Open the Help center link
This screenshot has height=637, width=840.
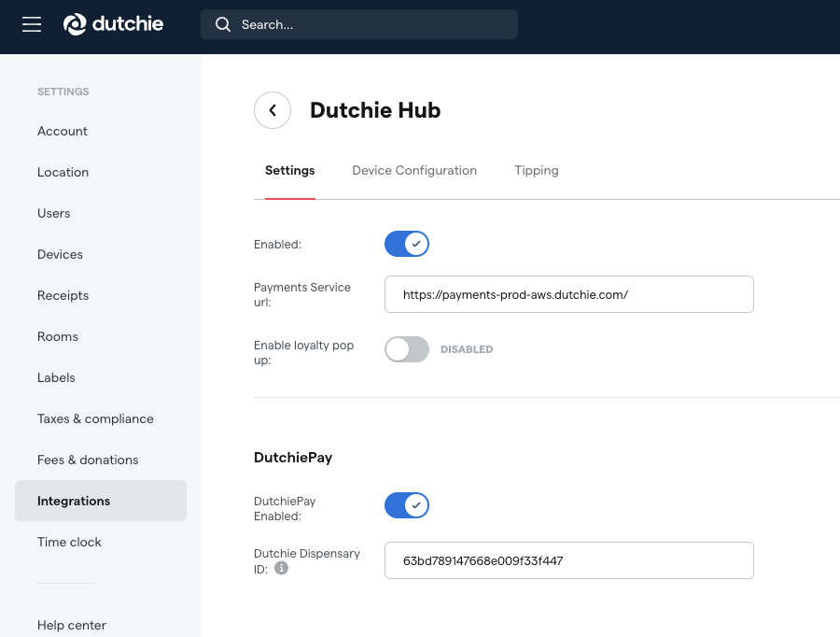tap(72, 625)
